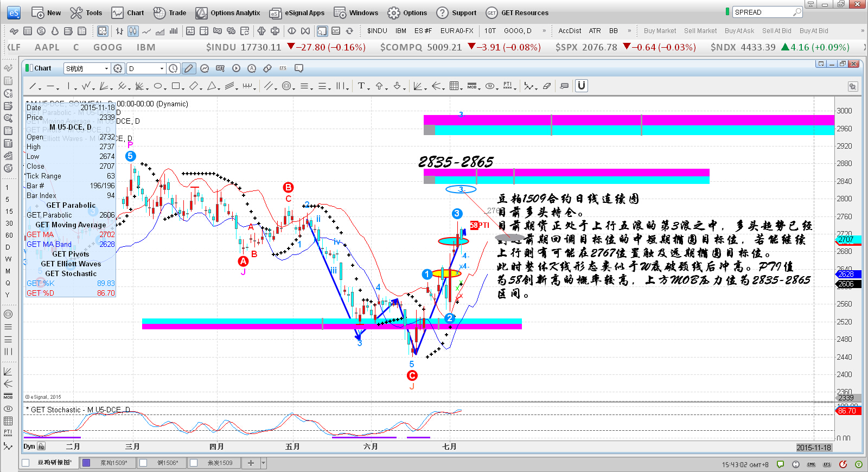
Task: Click the GOOG, D shortcut
Action: point(518,31)
